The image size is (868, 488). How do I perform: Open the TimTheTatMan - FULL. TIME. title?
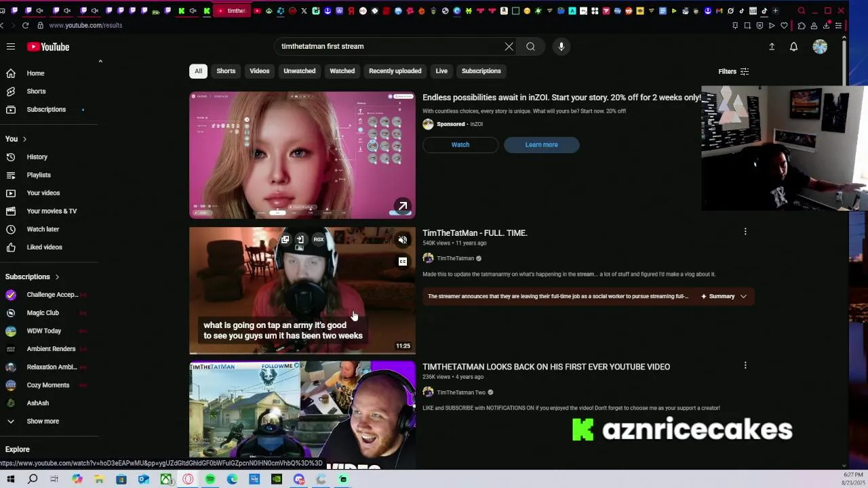click(x=475, y=232)
